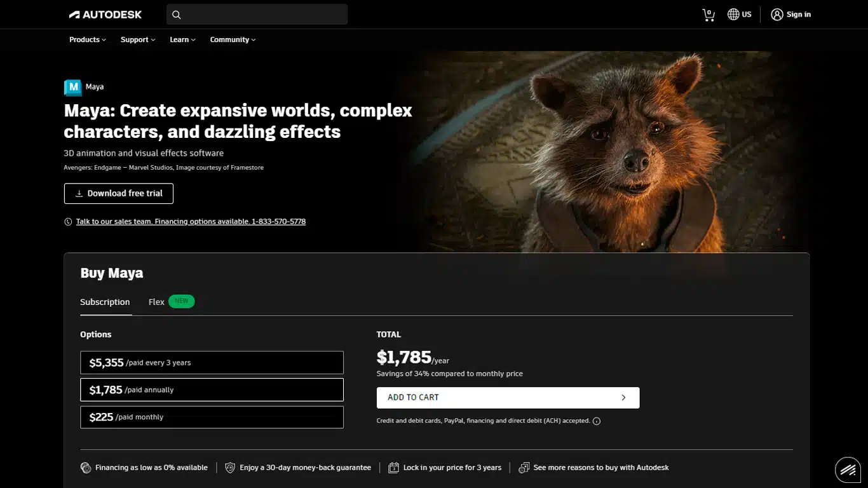868x488 pixels.
Task: Expand the Support menu
Action: (138, 39)
